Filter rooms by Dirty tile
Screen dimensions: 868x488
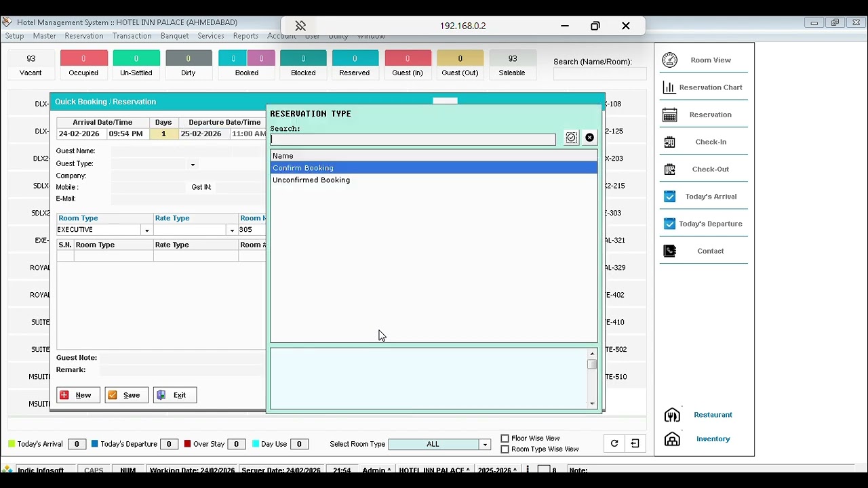[x=189, y=65]
